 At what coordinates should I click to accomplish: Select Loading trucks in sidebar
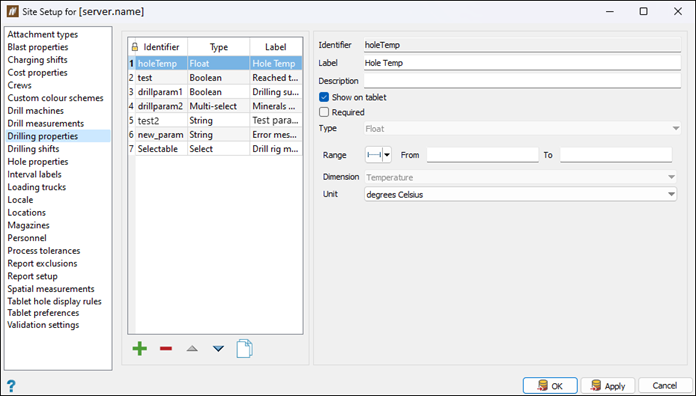tap(36, 187)
